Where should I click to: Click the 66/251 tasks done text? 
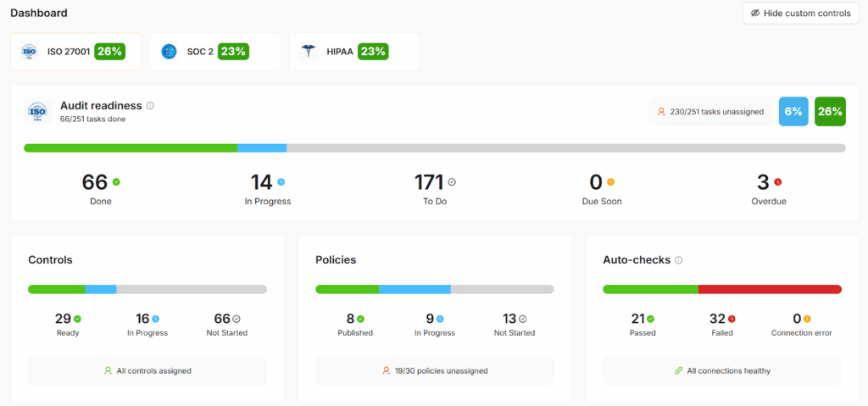93,119
